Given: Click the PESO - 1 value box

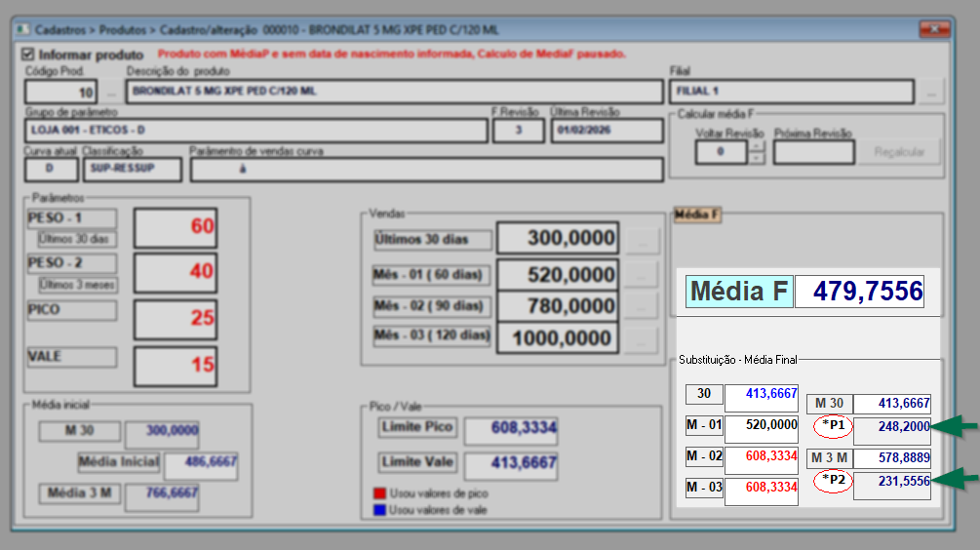Looking at the screenshot, I should pos(176,227).
